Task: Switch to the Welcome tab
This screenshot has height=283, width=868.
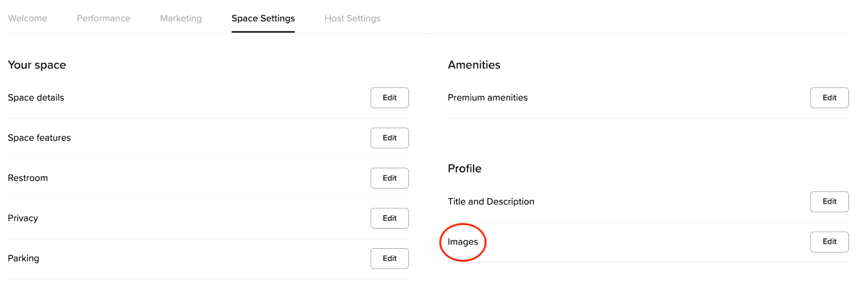Action: 28,18
